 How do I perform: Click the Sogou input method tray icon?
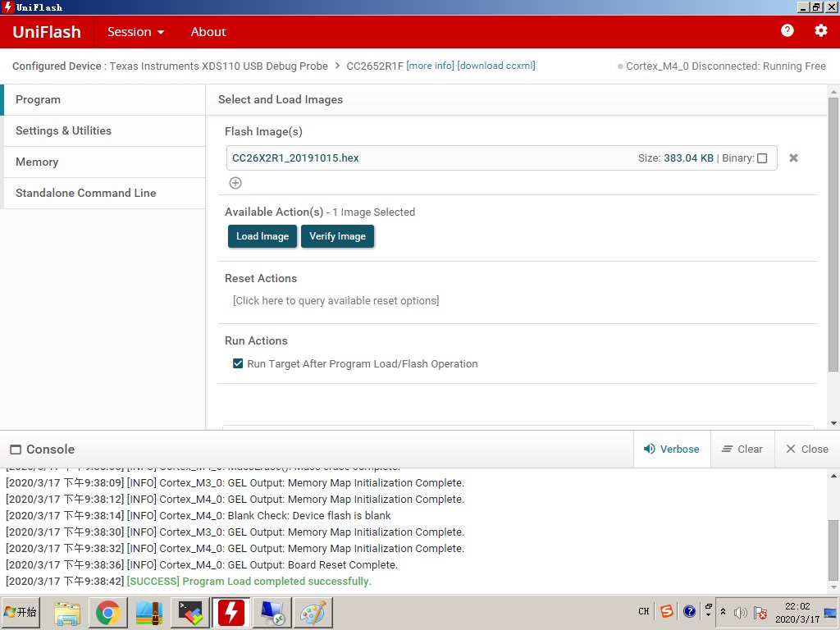pyautogui.click(x=667, y=611)
